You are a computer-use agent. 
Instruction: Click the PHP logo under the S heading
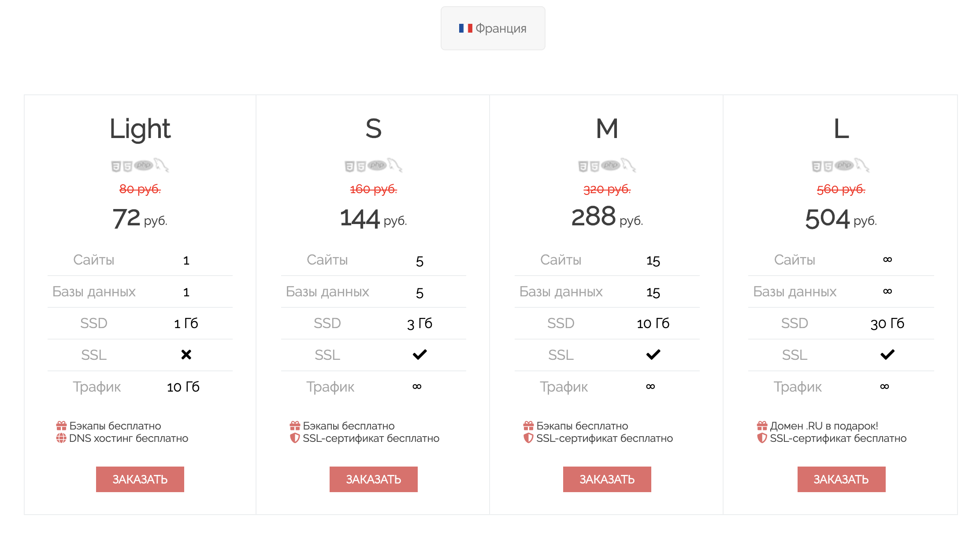[x=377, y=165]
